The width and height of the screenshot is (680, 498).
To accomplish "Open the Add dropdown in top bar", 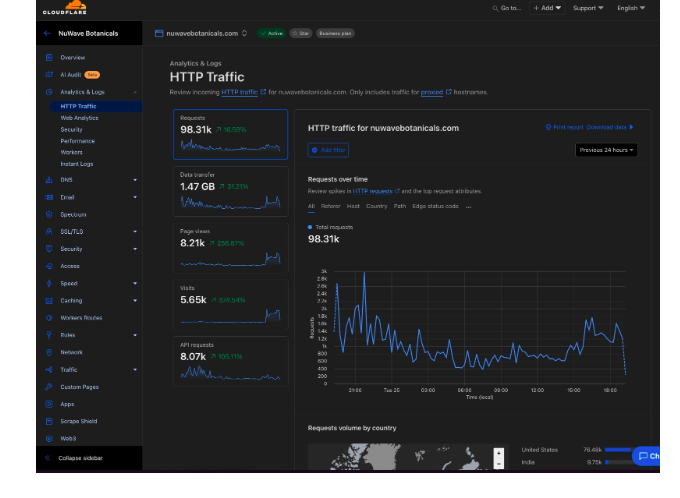I will click(547, 8).
